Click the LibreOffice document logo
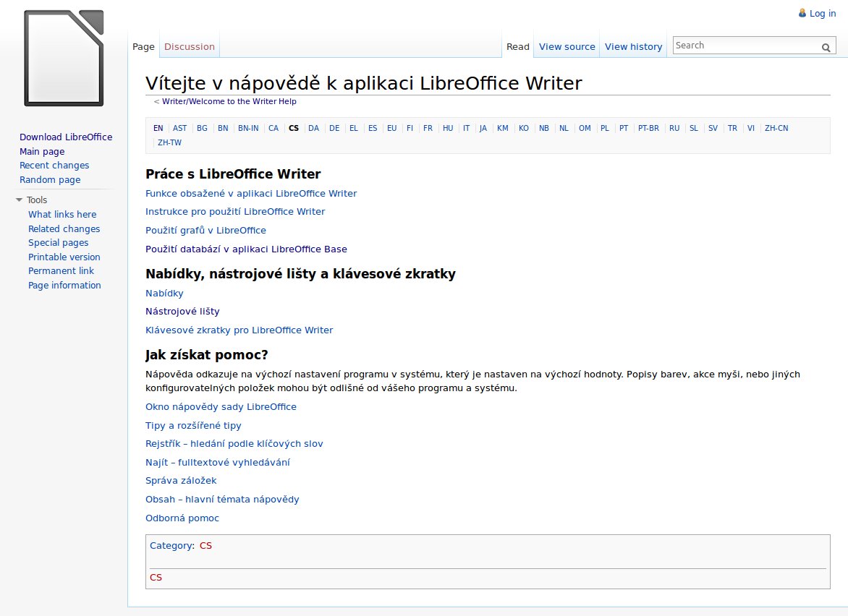The height and width of the screenshot is (616, 848). (64, 58)
